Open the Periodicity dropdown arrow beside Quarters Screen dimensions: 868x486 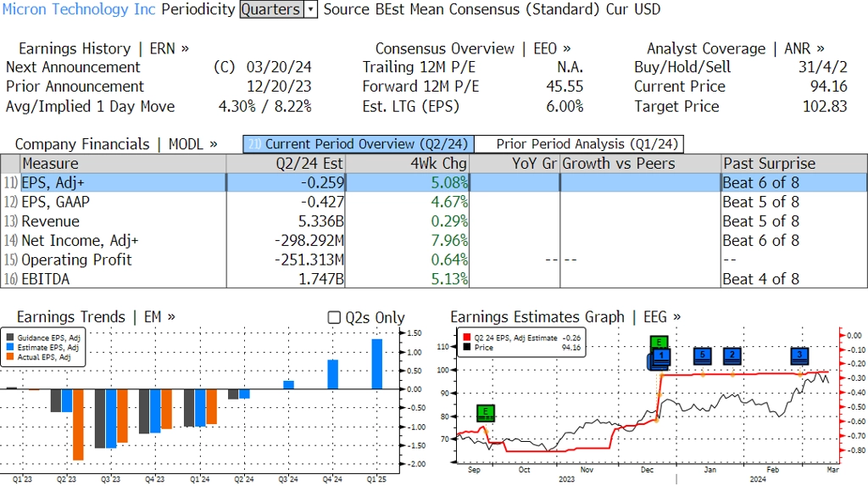pyautogui.click(x=310, y=9)
